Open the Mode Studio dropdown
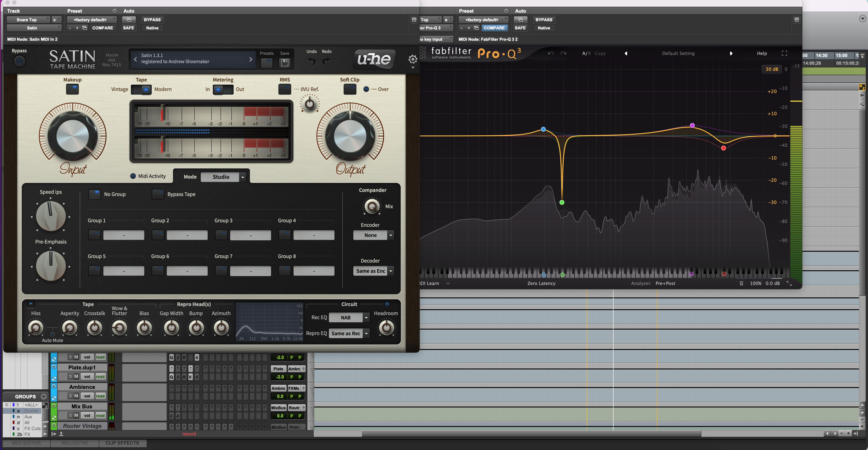The image size is (868, 450). click(x=223, y=177)
